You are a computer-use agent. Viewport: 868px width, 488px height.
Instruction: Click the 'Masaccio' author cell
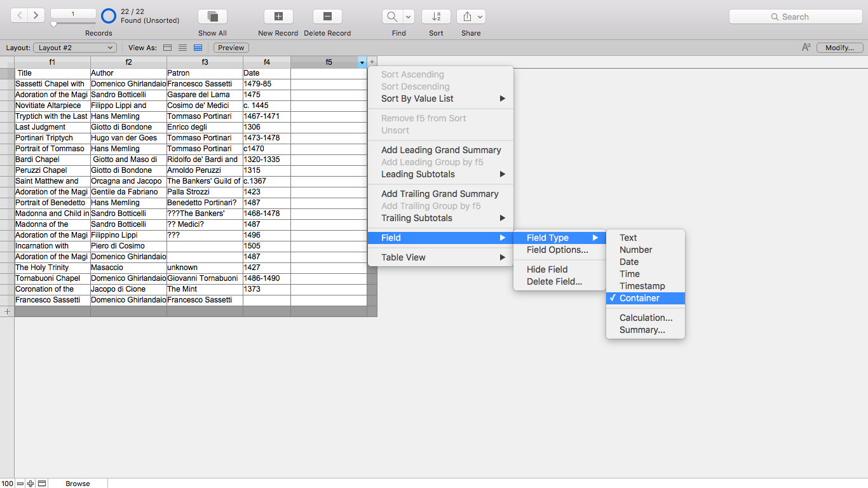[128, 268]
